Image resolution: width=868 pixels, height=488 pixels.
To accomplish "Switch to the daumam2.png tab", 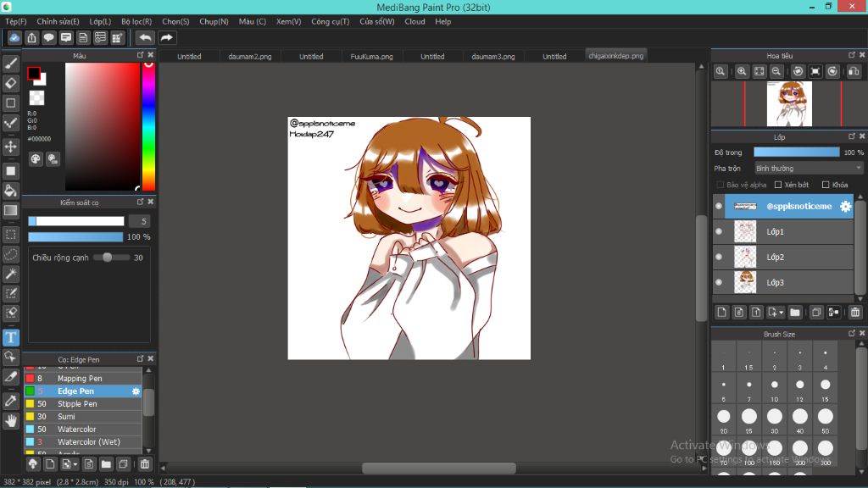I will (250, 57).
